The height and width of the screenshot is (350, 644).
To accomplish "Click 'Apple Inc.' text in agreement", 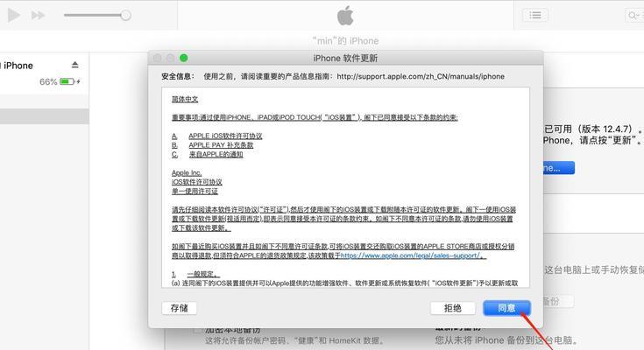I will pos(187,172).
